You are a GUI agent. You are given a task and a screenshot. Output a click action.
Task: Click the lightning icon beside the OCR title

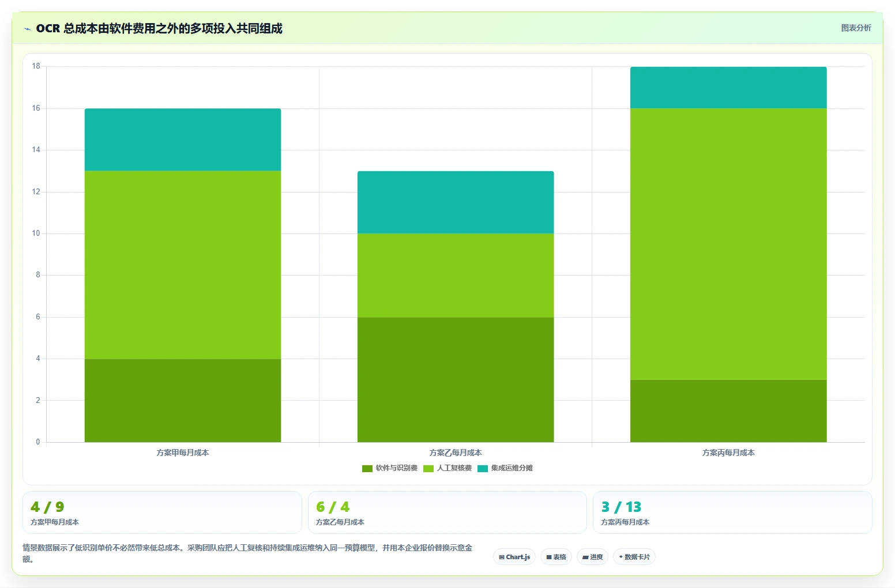(27, 29)
